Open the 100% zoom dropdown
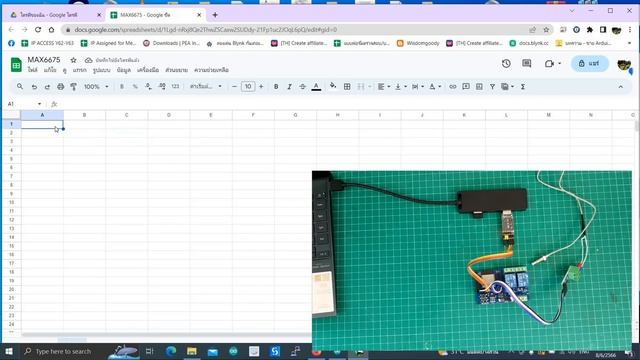This screenshot has height=360, width=640. pyautogui.click(x=96, y=87)
